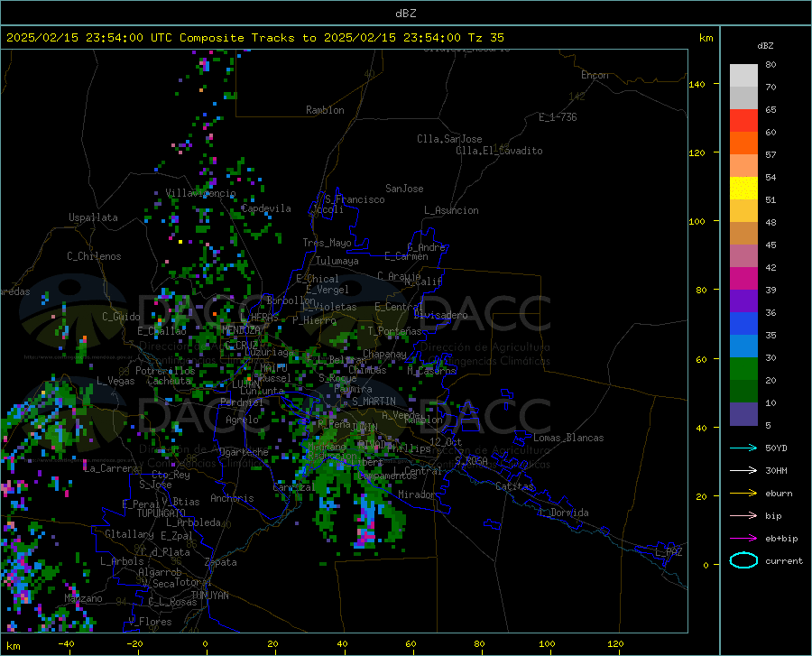The width and height of the screenshot is (812, 656).
Task: Click the 20 dBZ green legend swatch
Action: click(x=743, y=369)
